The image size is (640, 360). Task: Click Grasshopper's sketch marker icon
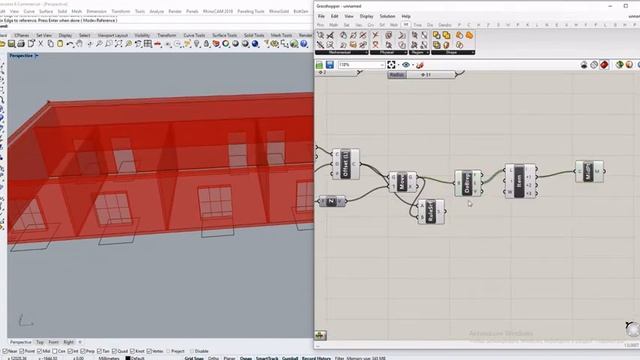coord(420,65)
